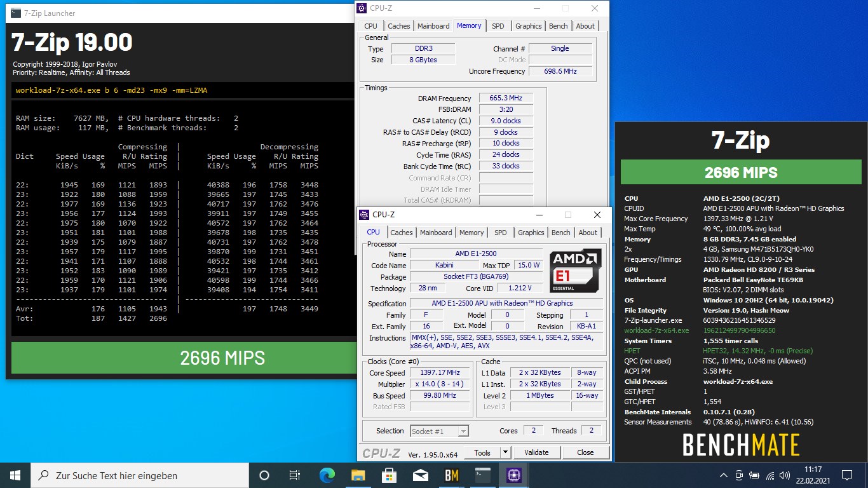Select the CPU-Z chip icon on the taskbar
868x488 pixels.
[x=513, y=475]
